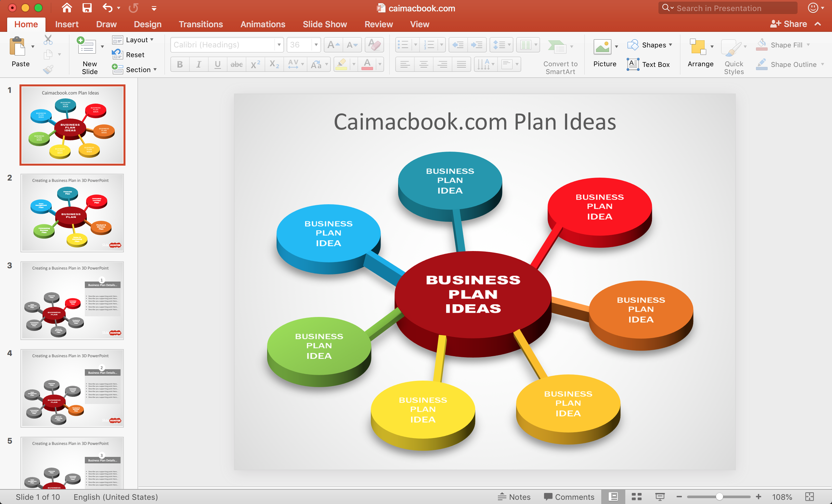The image size is (832, 504).
Task: Insert a Text Box
Action: coord(648,64)
